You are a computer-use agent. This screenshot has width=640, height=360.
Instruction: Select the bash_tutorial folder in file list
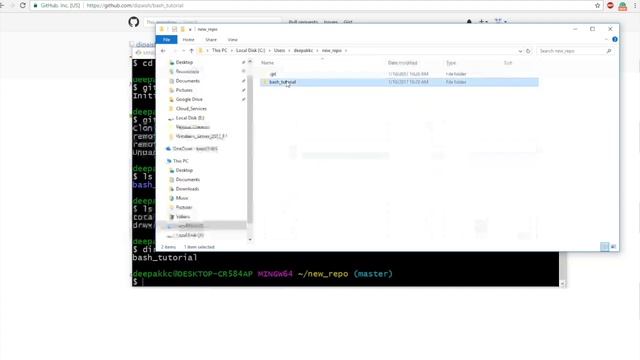(x=282, y=82)
